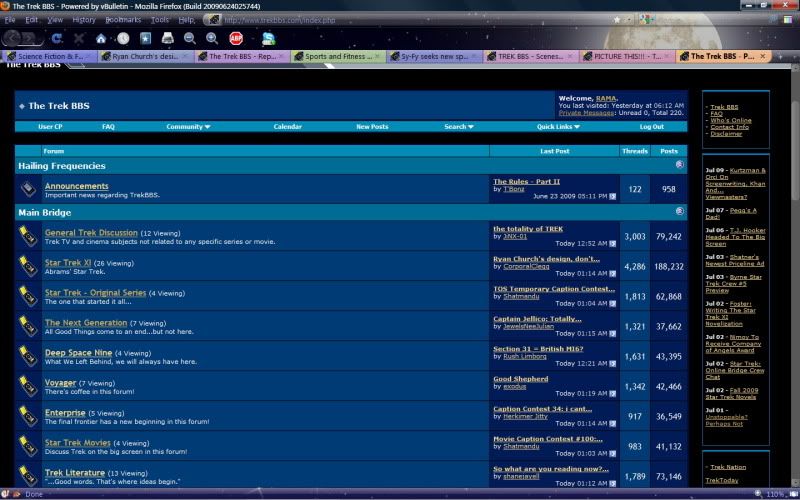Click the go-to-last-post icon in the Voyager row
The height and width of the screenshot is (500, 800).
[x=613, y=393]
